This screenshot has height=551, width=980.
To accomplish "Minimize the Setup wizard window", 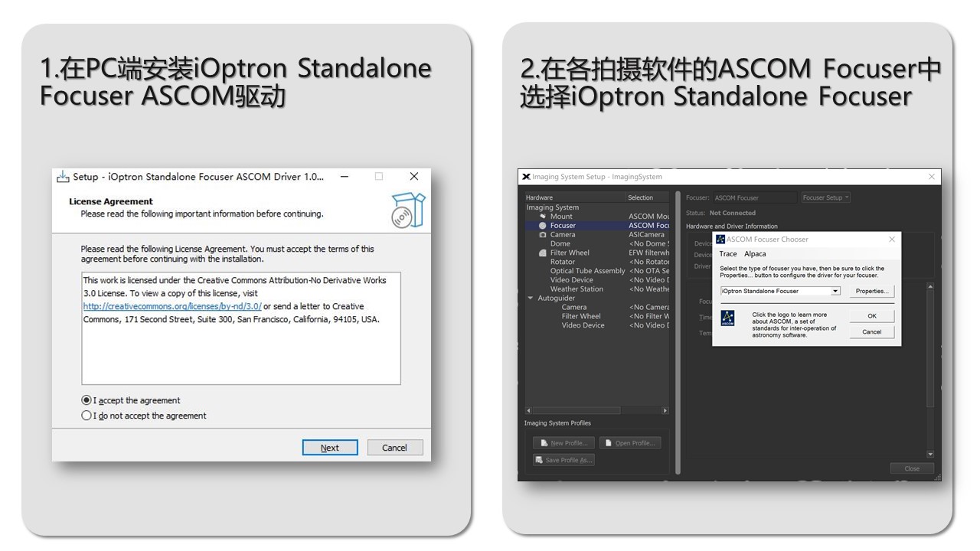I will [345, 177].
